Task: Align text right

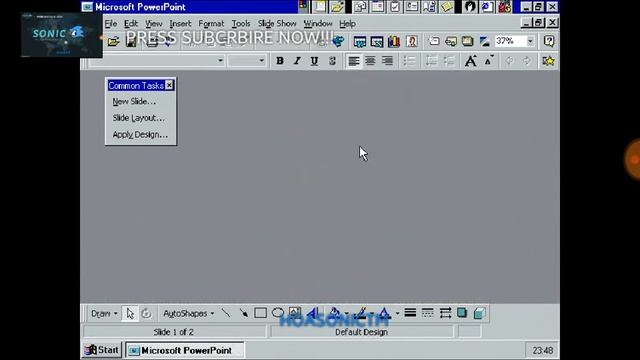Action: point(387,61)
